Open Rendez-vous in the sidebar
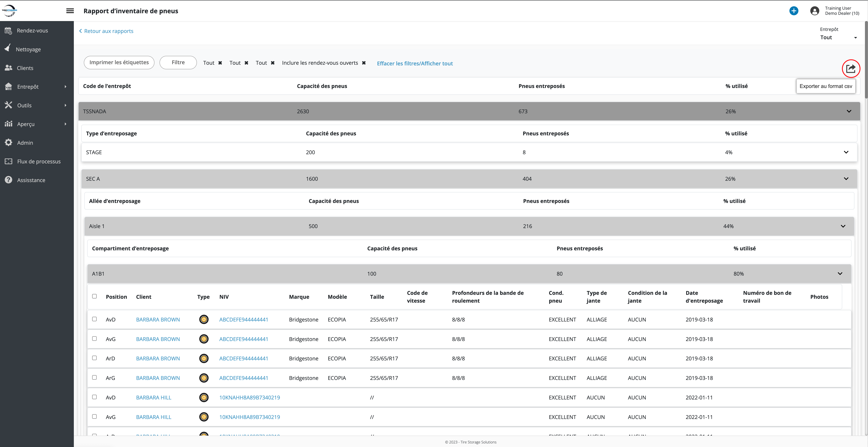Image resolution: width=868 pixels, height=447 pixels. click(32, 30)
